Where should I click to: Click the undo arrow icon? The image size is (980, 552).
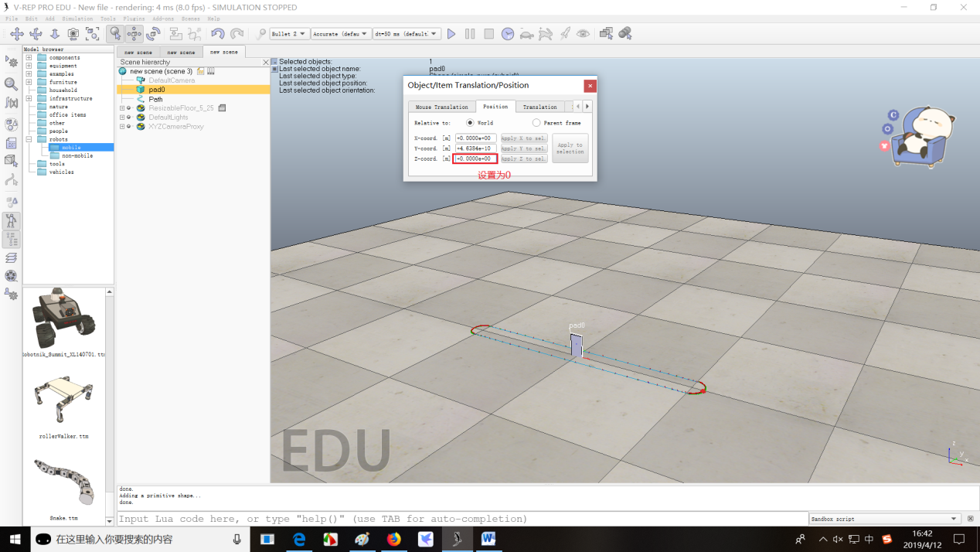(218, 34)
